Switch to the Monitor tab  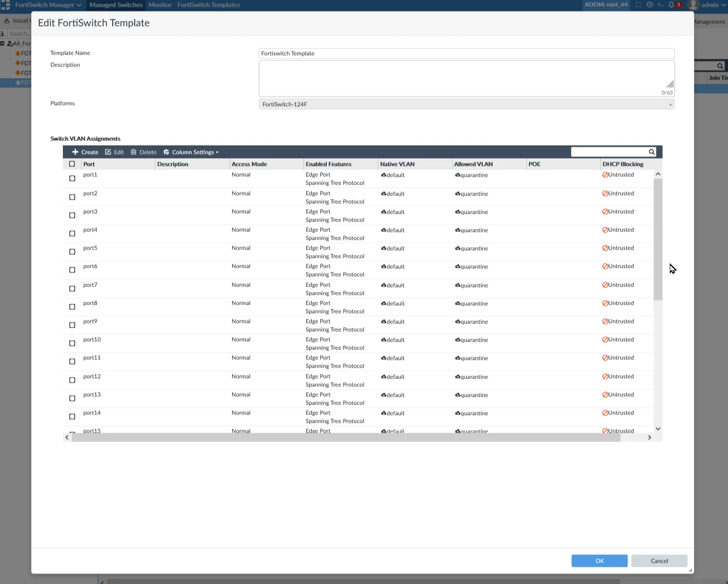160,5
